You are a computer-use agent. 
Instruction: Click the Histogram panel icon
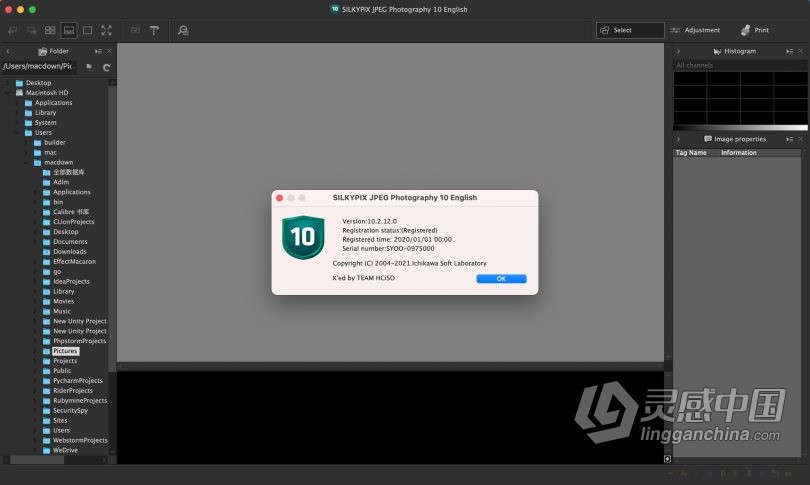pos(717,51)
